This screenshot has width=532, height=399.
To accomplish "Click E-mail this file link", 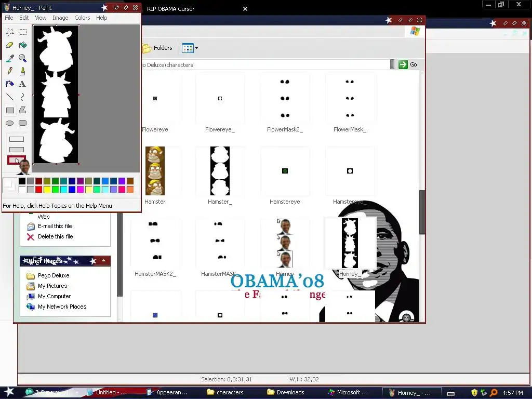I will [55, 227].
